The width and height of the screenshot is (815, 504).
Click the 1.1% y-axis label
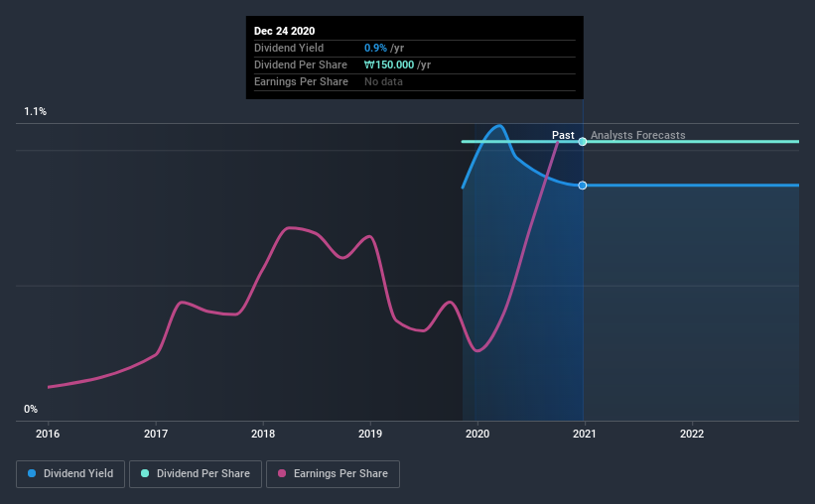(x=36, y=112)
